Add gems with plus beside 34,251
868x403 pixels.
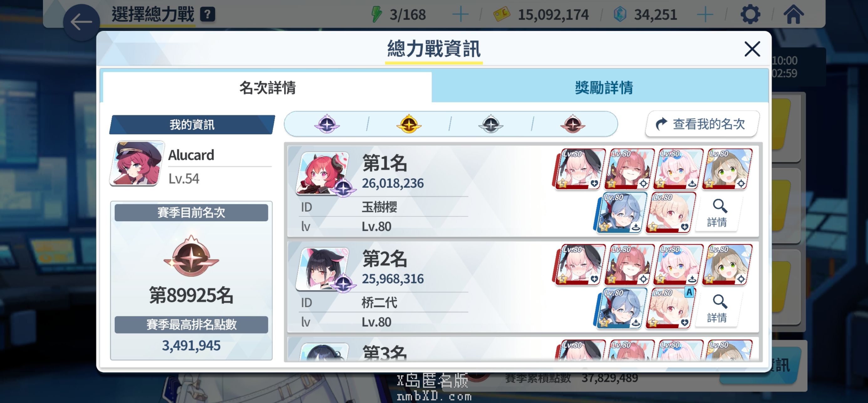705,14
